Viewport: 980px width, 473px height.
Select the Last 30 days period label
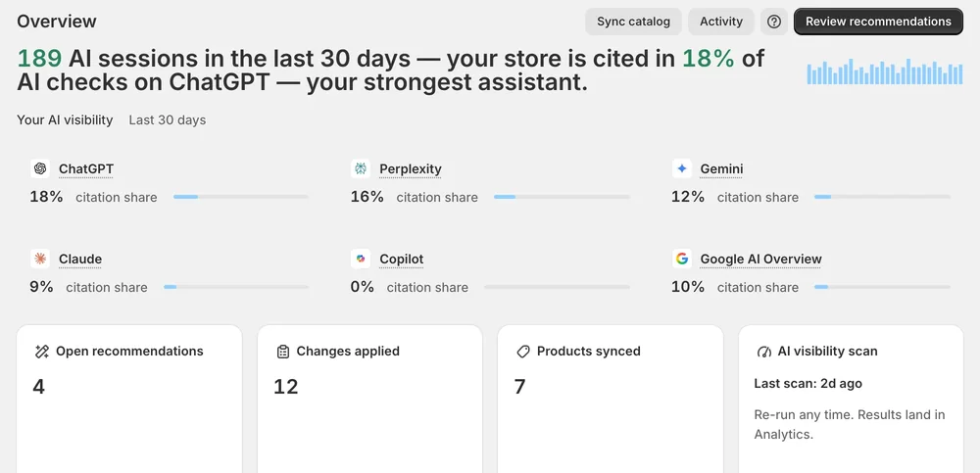coord(168,120)
